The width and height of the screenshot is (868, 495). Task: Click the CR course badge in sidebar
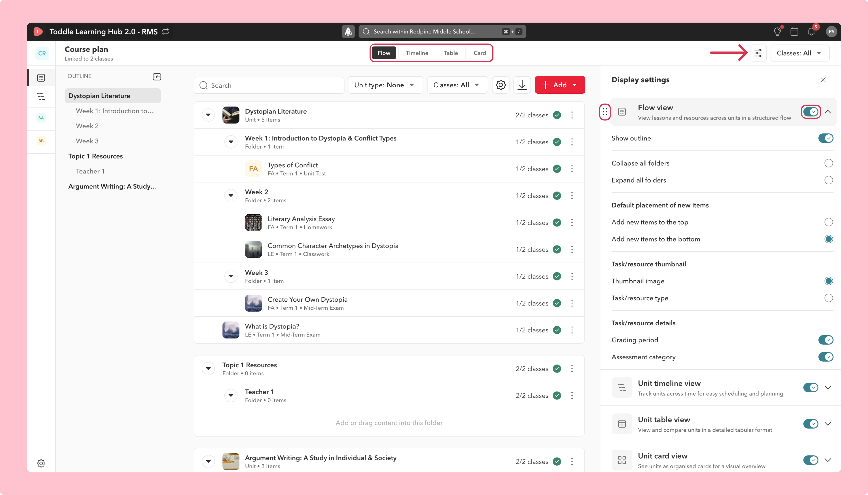point(42,53)
